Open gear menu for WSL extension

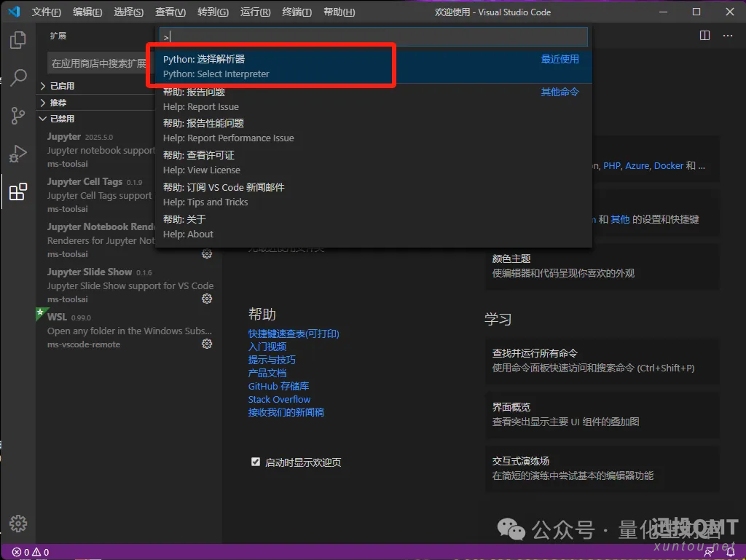[x=206, y=344]
